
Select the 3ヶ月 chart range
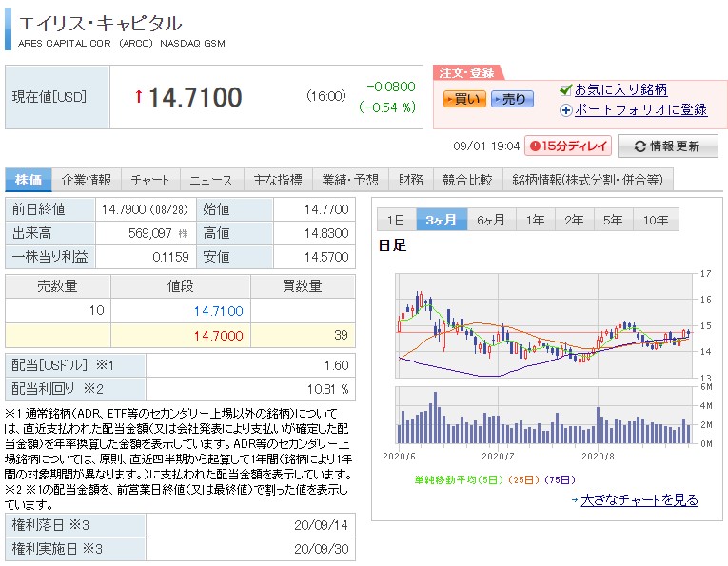(x=441, y=220)
